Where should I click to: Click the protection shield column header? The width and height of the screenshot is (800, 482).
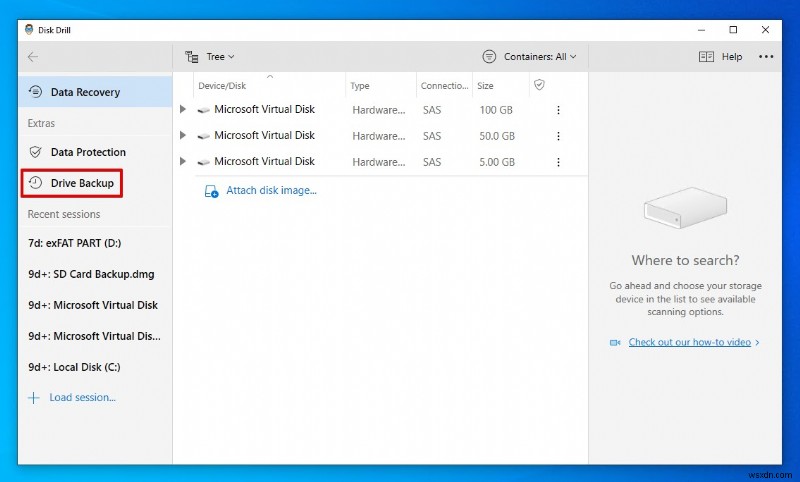(539, 85)
